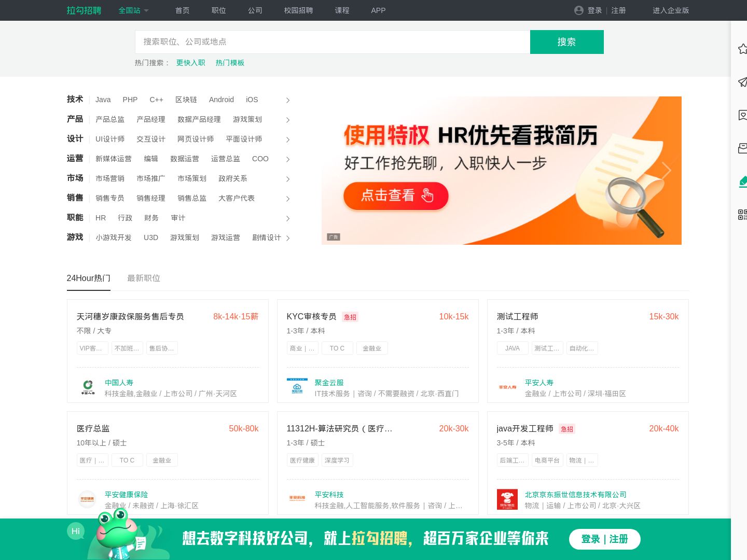Open the 全国站 city dropdown
Image resolution: width=747 pixels, height=560 pixels.
(133, 10)
